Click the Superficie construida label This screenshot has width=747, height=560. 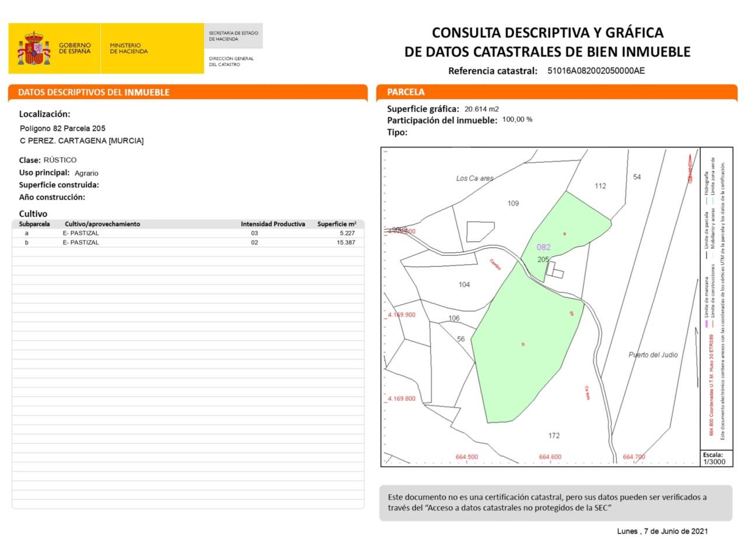coord(59,185)
